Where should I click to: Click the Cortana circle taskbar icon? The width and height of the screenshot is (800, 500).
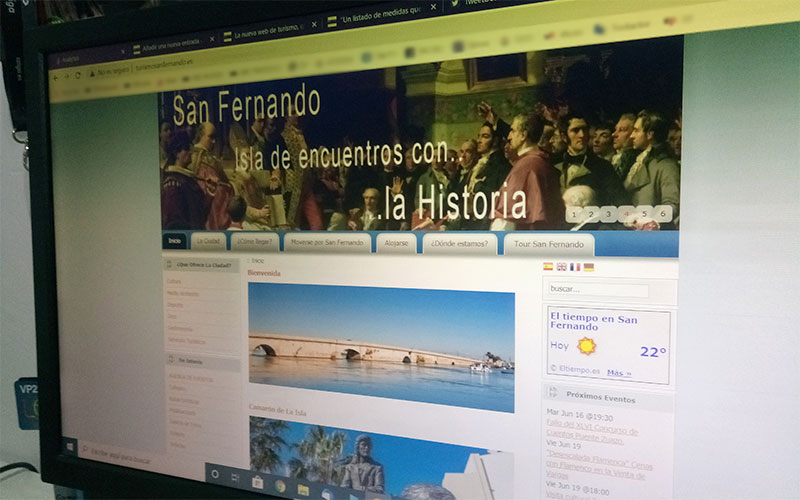coord(215,474)
